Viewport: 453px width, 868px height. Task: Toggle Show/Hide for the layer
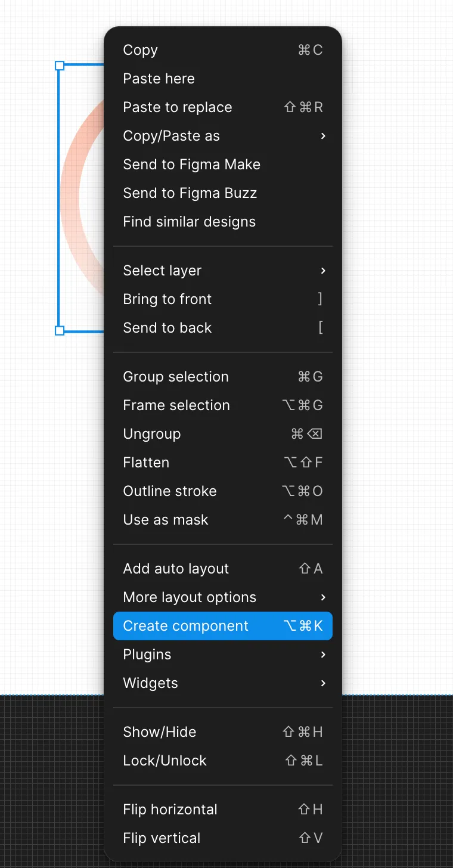point(222,732)
